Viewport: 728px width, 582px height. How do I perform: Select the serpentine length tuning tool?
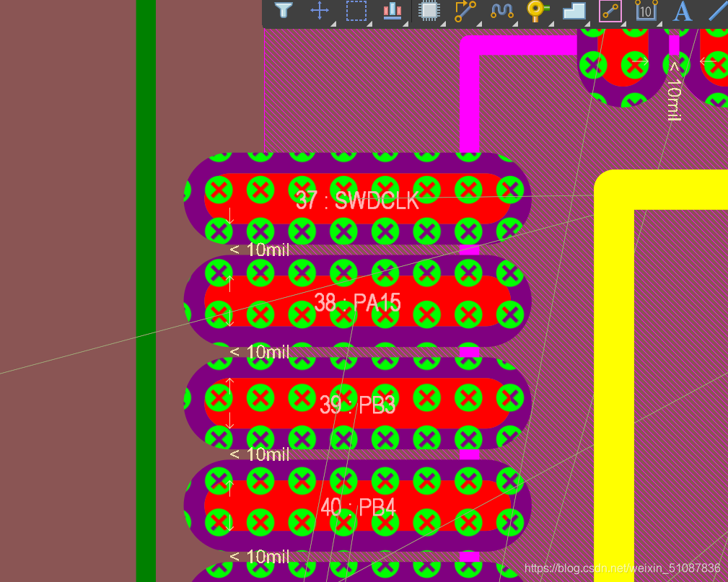coord(501,10)
